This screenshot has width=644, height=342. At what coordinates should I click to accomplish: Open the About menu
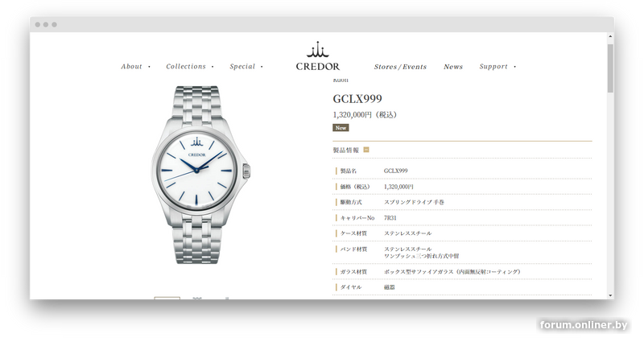click(131, 67)
